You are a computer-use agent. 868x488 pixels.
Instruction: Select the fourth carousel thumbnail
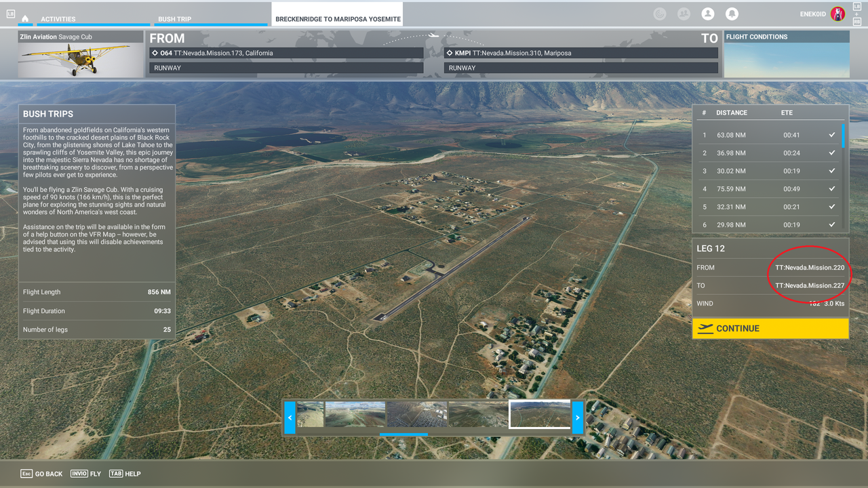pos(478,415)
